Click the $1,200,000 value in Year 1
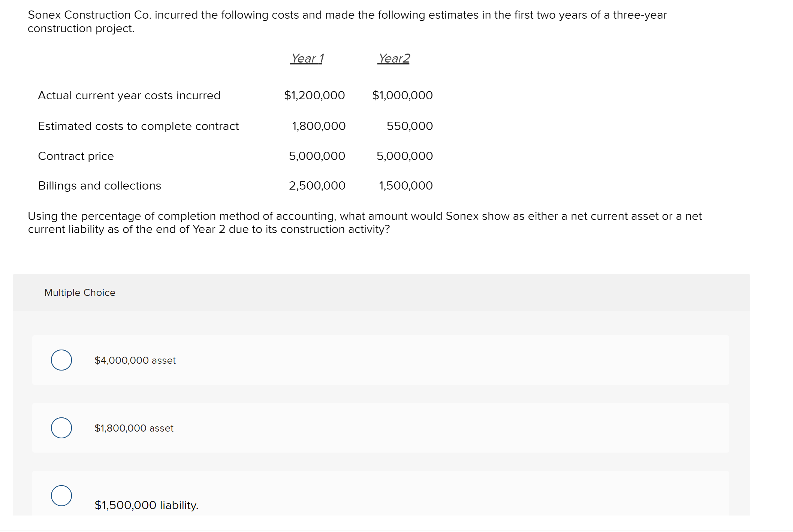 pyautogui.click(x=314, y=96)
